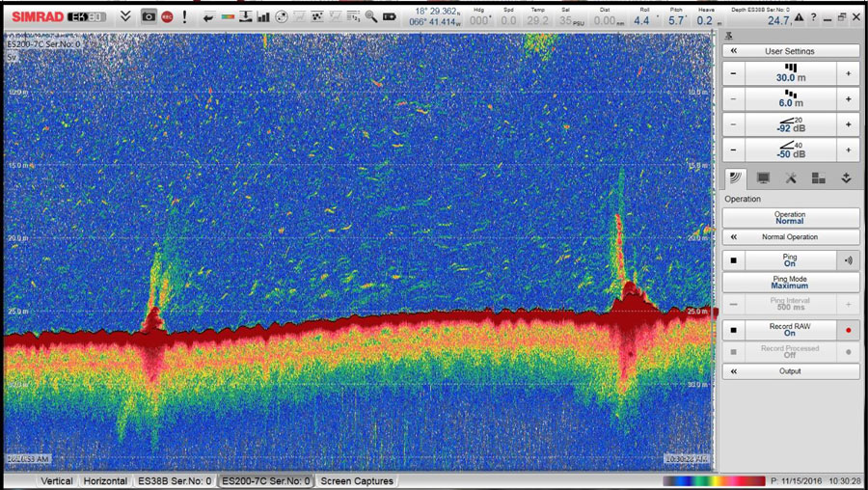868x490 pixels.
Task: Switch to the Screen Captures tab
Action: 357,480
